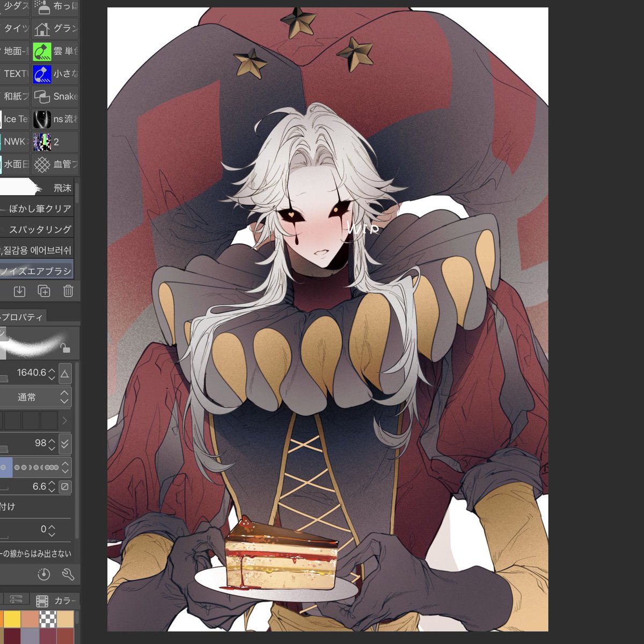644x644 pixels.
Task: Pick the maroon color swatch
Action: tap(48, 636)
